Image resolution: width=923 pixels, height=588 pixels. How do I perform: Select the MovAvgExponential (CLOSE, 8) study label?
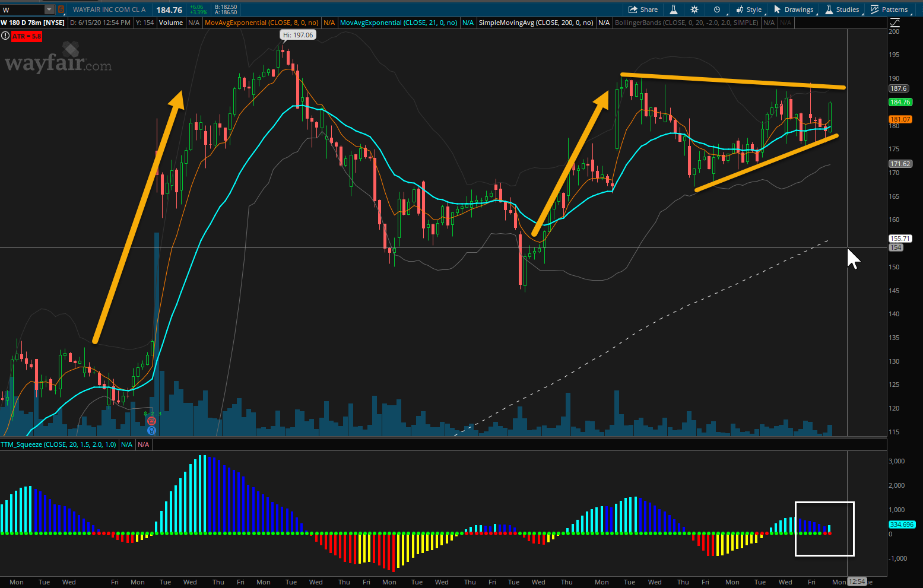[x=261, y=23]
